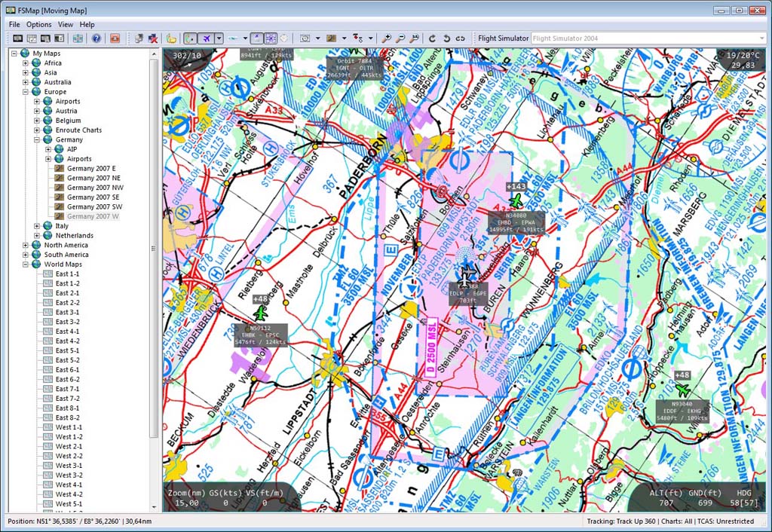The height and width of the screenshot is (532, 772).
Task: Select the Australia tree item
Action: tap(57, 82)
